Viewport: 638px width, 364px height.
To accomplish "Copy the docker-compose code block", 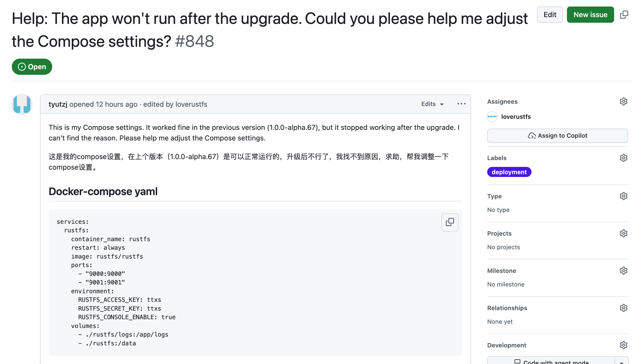I will 450,222.
